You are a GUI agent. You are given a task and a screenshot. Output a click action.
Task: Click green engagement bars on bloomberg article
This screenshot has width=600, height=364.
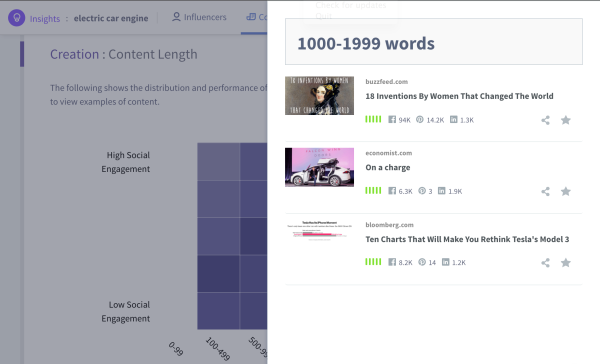click(373, 261)
